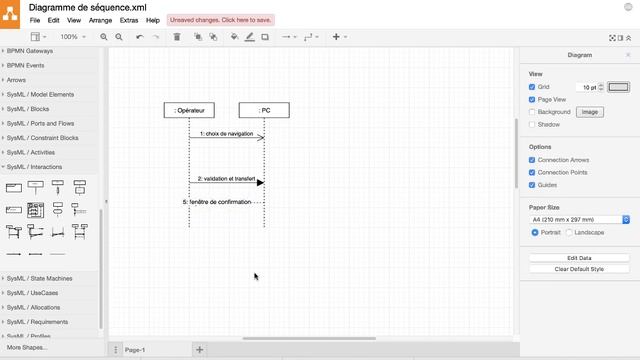The height and width of the screenshot is (360, 640).
Task: Expand SysML / Requirements library
Action: click(x=49, y=322)
